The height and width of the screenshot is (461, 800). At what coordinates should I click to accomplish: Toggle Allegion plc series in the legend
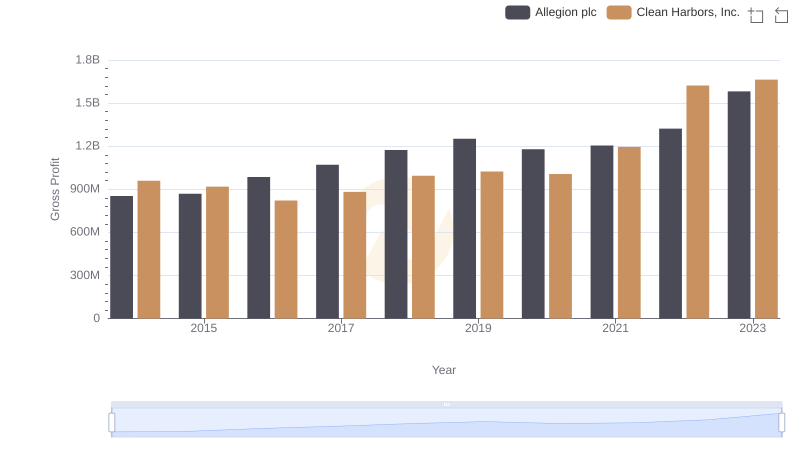(551, 12)
